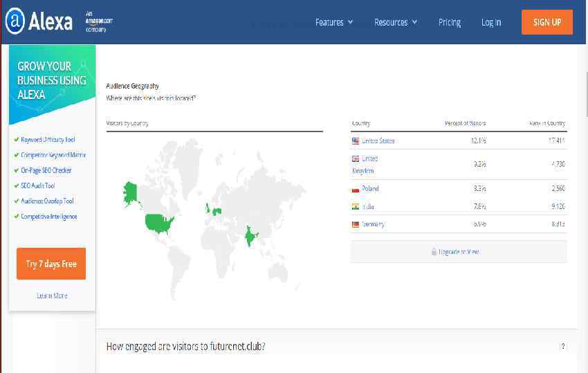Click the India flag icon
This screenshot has width=588, height=373.
click(356, 207)
